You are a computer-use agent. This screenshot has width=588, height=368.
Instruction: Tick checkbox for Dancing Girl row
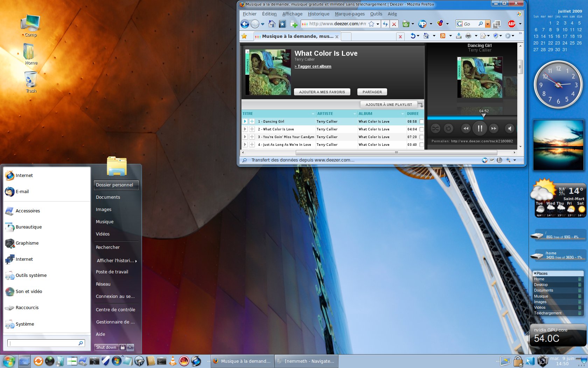point(421,122)
